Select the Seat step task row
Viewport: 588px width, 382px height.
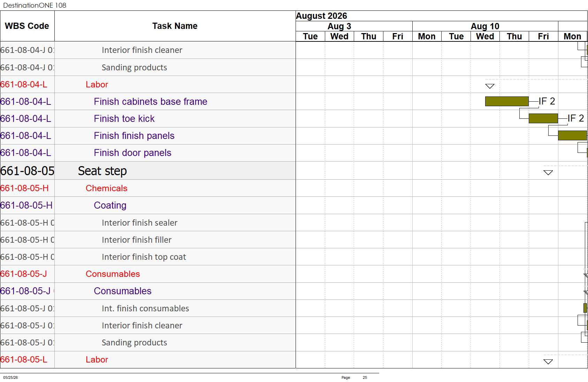[x=148, y=171]
